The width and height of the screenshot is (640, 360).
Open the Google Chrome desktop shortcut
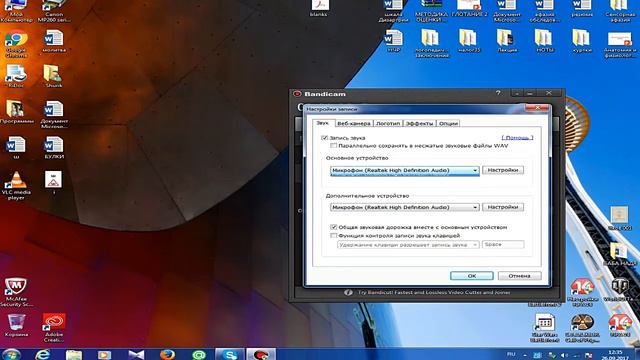(16, 44)
